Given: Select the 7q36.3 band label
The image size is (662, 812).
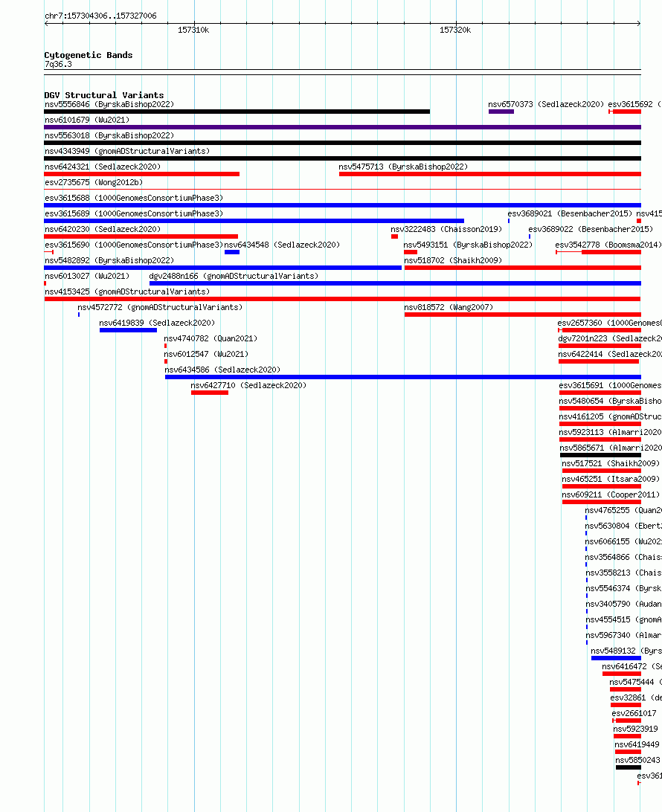Looking at the screenshot, I should click(x=58, y=64).
